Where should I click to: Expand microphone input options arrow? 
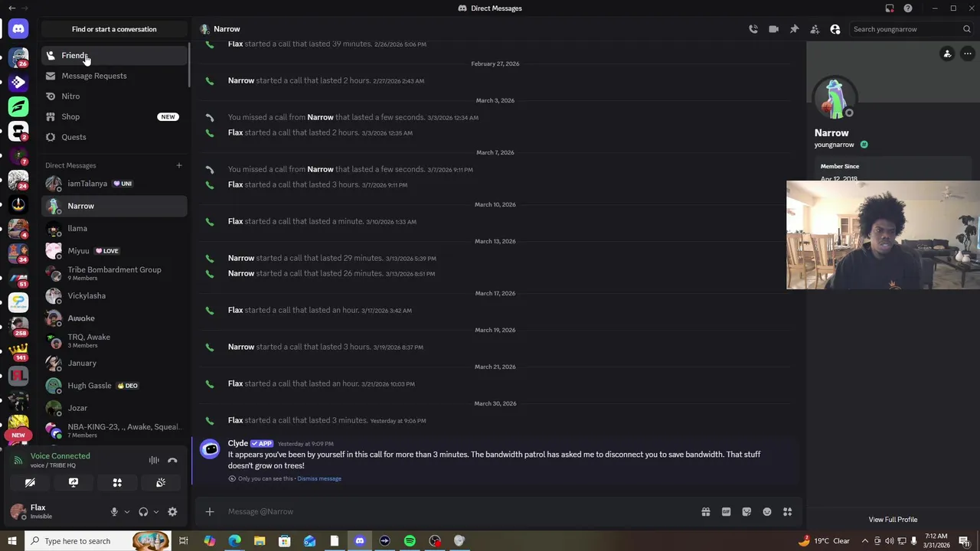[126, 512]
